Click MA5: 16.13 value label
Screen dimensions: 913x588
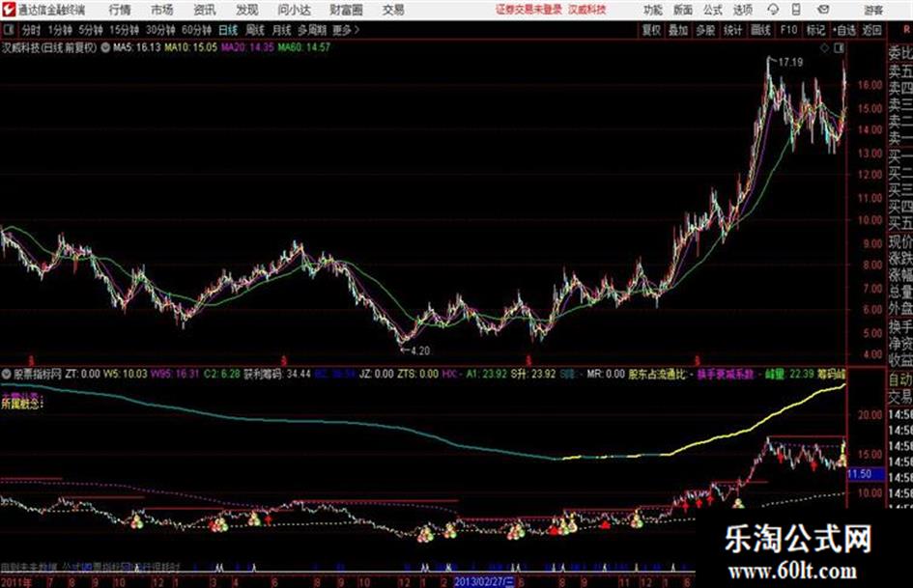pos(136,47)
